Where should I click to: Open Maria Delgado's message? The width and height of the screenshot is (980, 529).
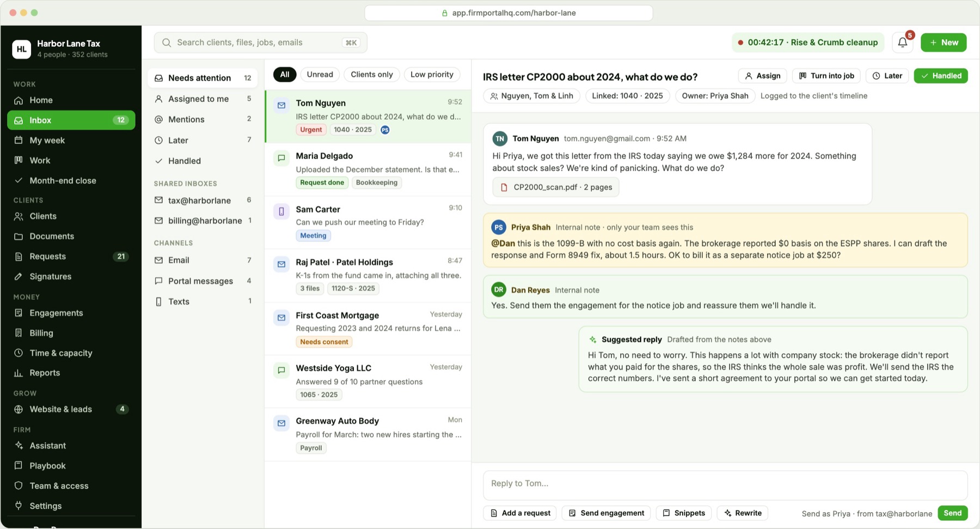point(368,169)
